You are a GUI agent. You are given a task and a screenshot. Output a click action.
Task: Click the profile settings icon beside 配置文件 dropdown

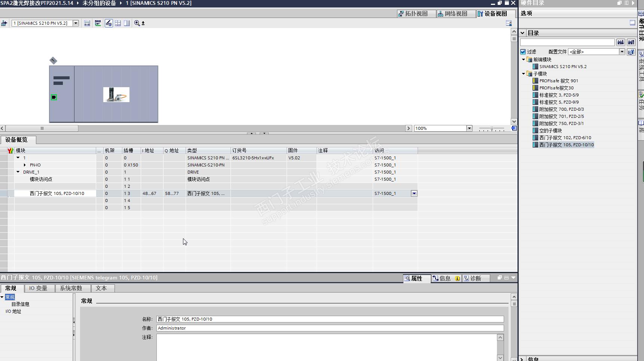[x=631, y=52]
